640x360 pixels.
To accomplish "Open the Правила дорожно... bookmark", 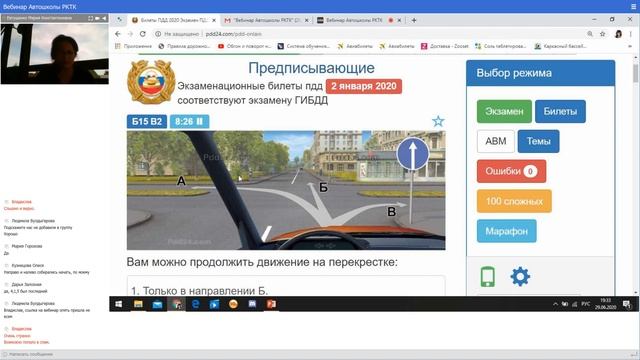I will 184,46.
